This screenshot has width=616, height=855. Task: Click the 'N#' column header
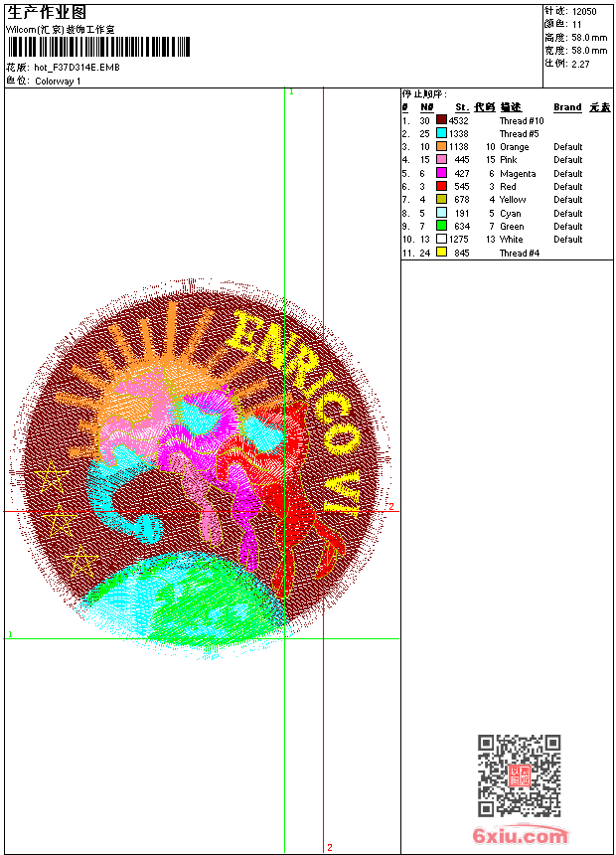[x=427, y=107]
